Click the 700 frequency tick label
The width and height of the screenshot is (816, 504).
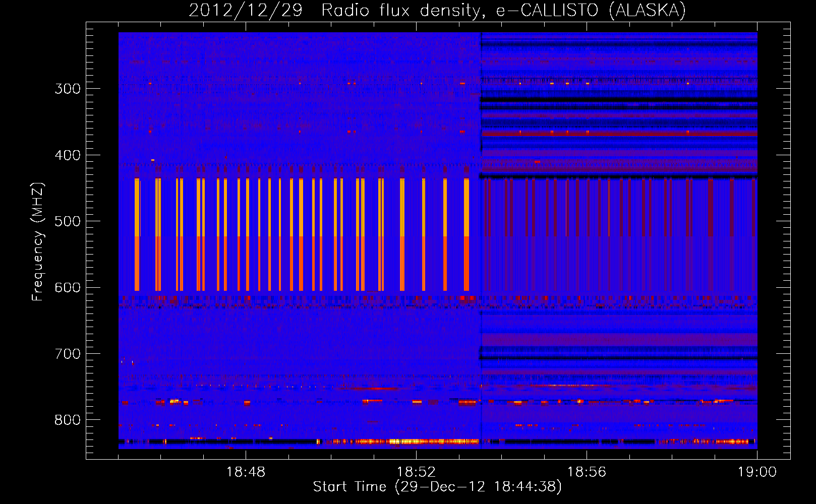68,354
